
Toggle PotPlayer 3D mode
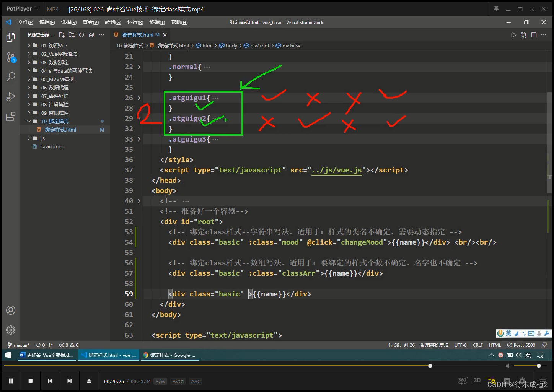[477, 381]
